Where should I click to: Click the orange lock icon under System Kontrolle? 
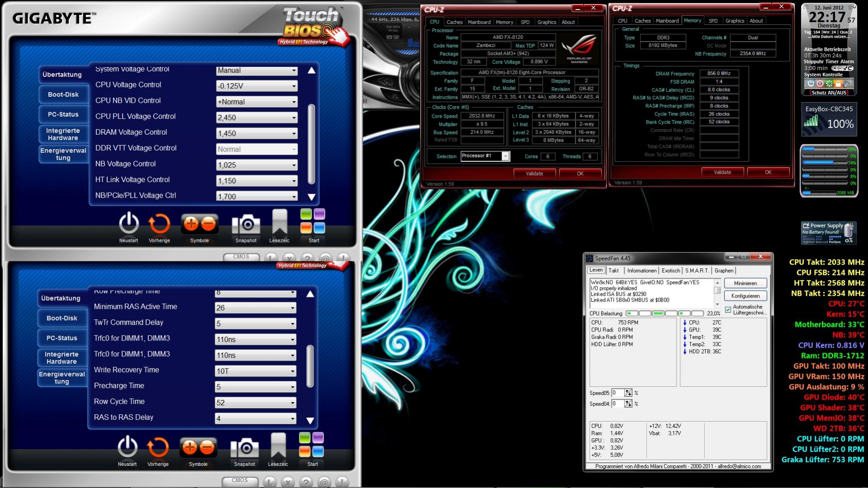click(x=838, y=84)
